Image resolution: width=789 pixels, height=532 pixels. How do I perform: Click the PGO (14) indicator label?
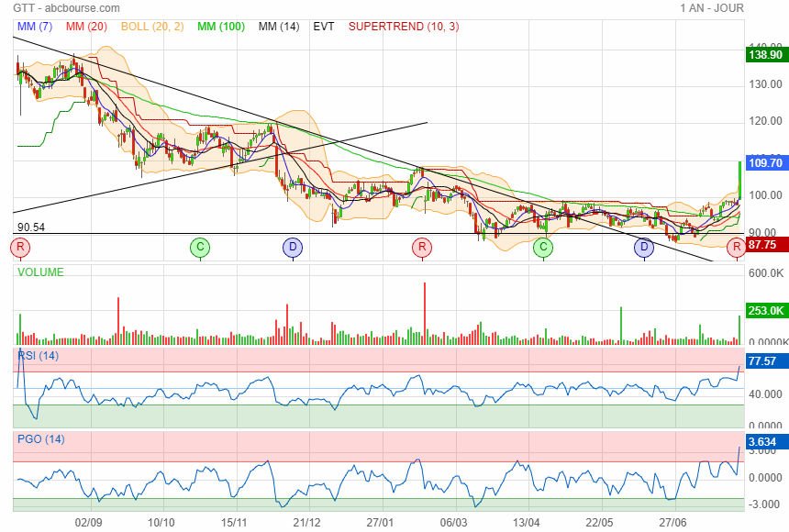[x=41, y=438]
